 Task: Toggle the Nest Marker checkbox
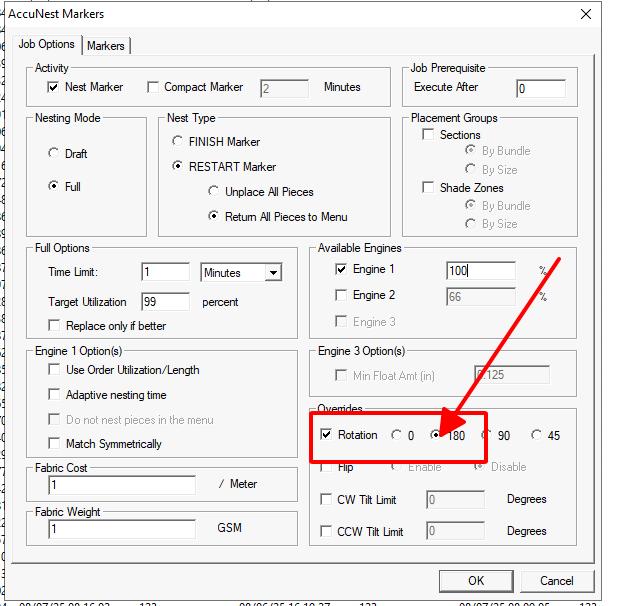click(54, 88)
